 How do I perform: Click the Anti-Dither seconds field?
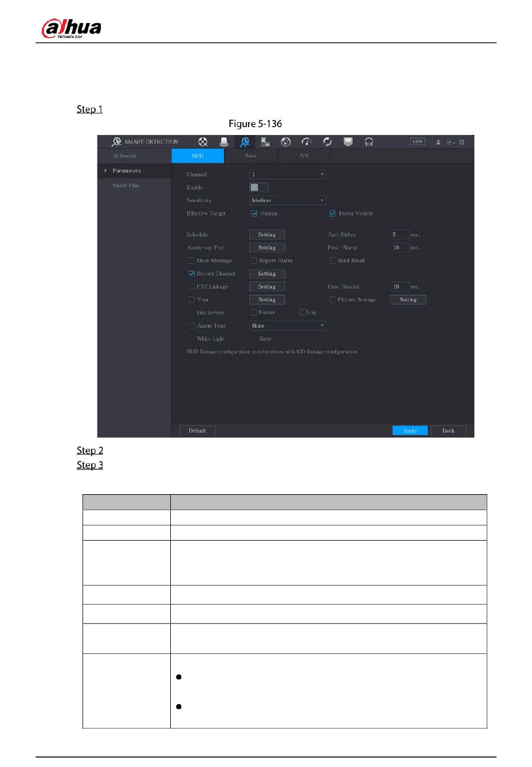(400, 235)
